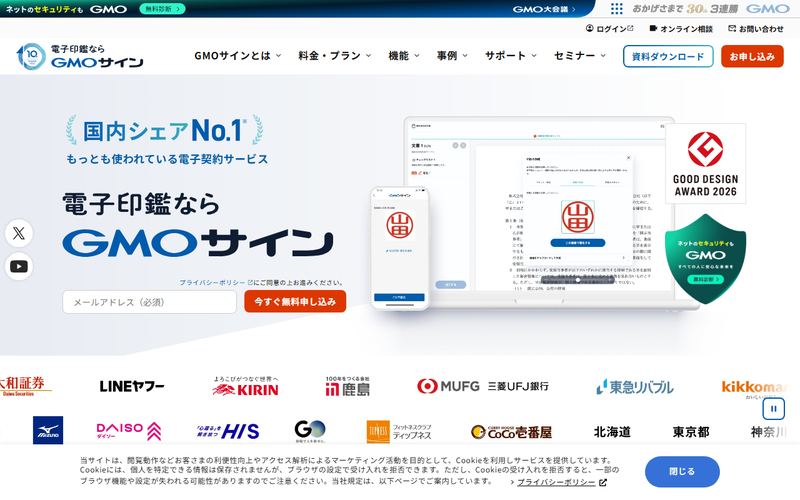
Task: Click the KIRIN logo
Action: [x=246, y=387]
